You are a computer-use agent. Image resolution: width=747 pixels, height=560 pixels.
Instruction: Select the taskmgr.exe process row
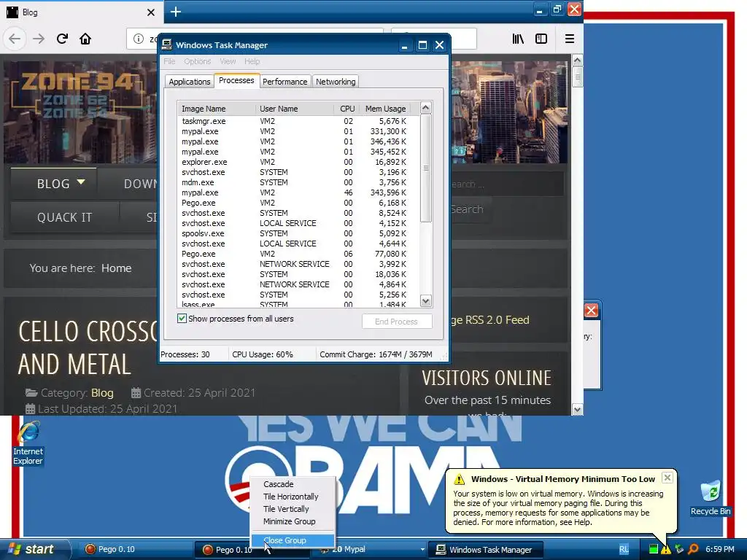coord(298,121)
